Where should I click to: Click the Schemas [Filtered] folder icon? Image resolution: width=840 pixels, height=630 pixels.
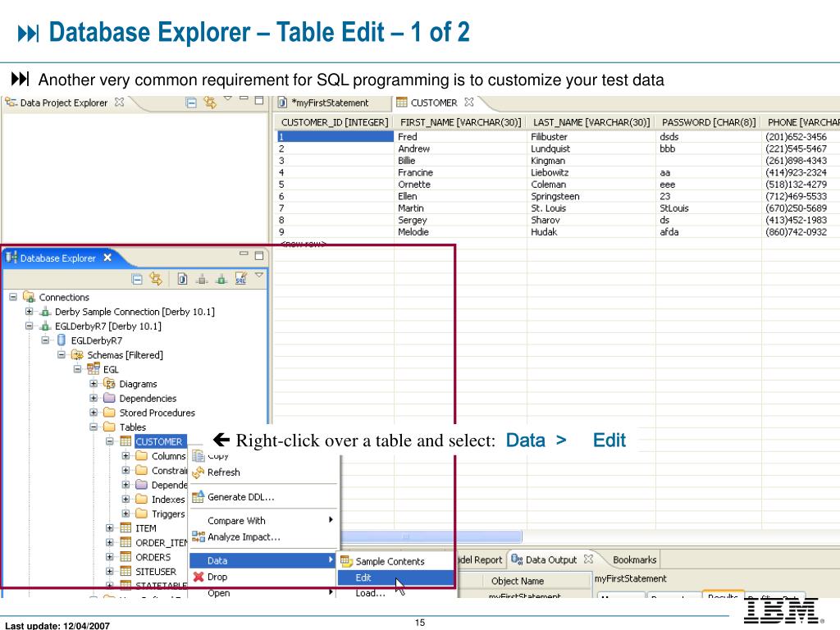click(78, 354)
